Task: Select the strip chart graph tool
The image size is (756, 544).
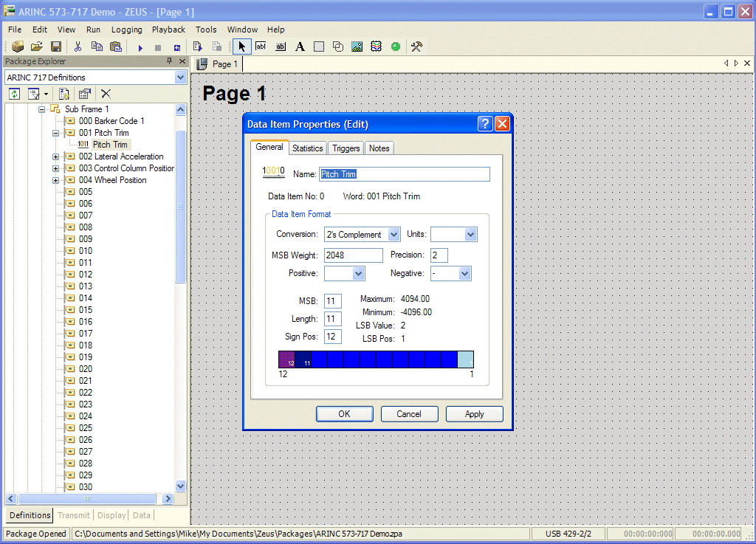Action: (376, 47)
